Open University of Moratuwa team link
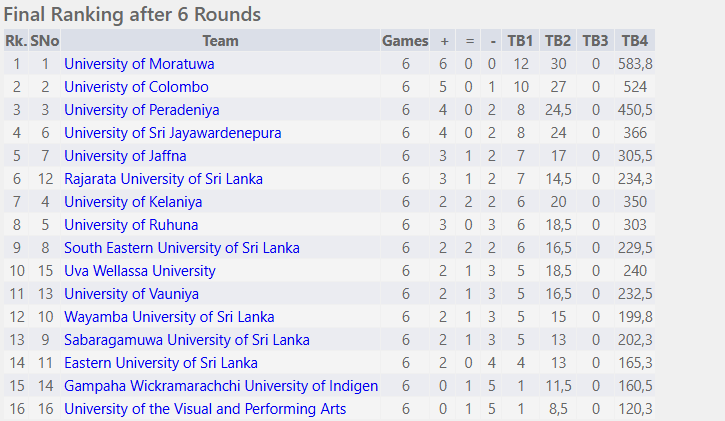Viewport: 725px width, 421px height. point(139,64)
